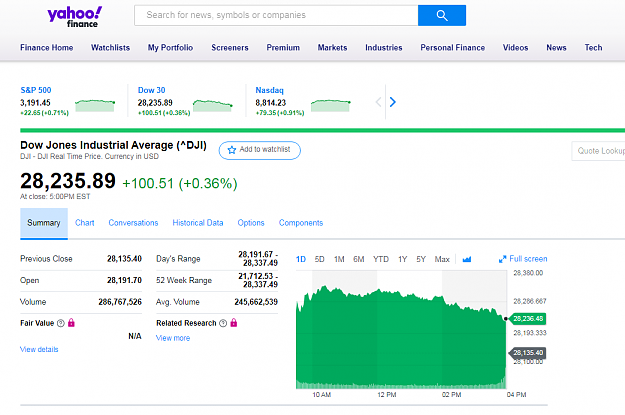Select the YTD chart range
Viewport: 625px width, 415px height.
point(381,259)
